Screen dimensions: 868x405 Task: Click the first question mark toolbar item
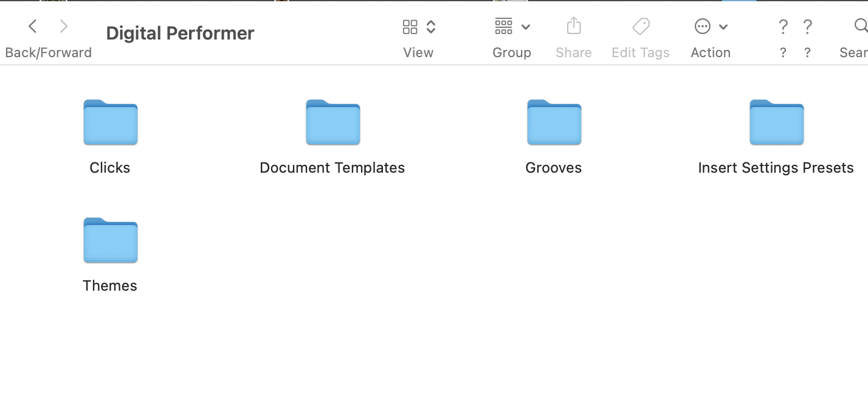coord(783,27)
